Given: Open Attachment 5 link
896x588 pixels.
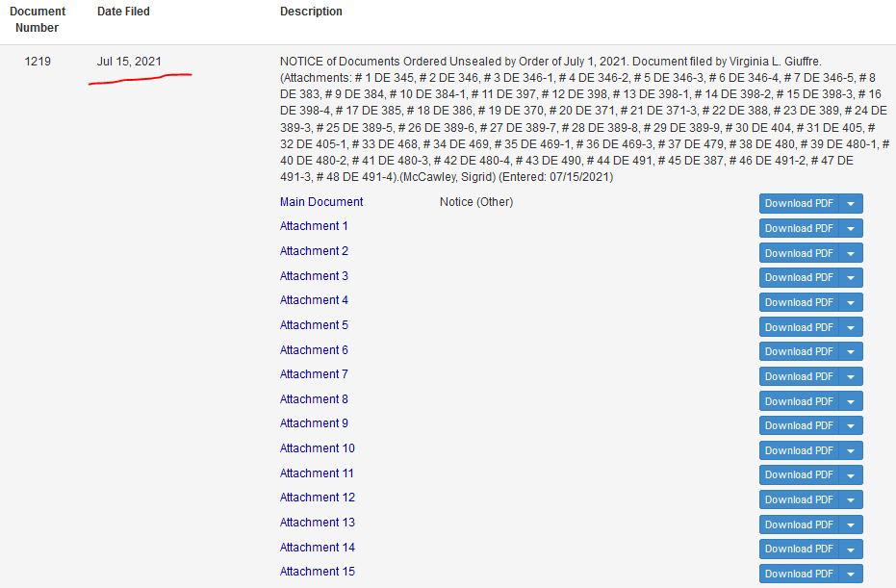Looking at the screenshot, I should point(314,325).
